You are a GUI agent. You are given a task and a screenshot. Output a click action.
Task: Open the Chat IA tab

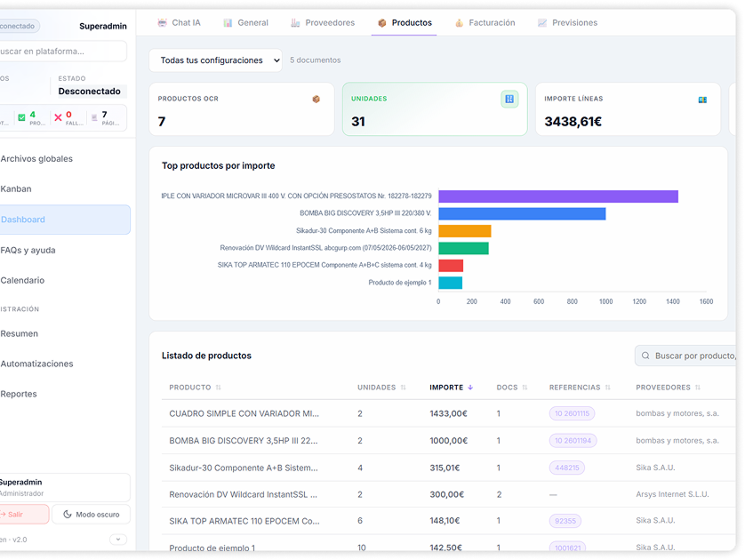click(181, 23)
